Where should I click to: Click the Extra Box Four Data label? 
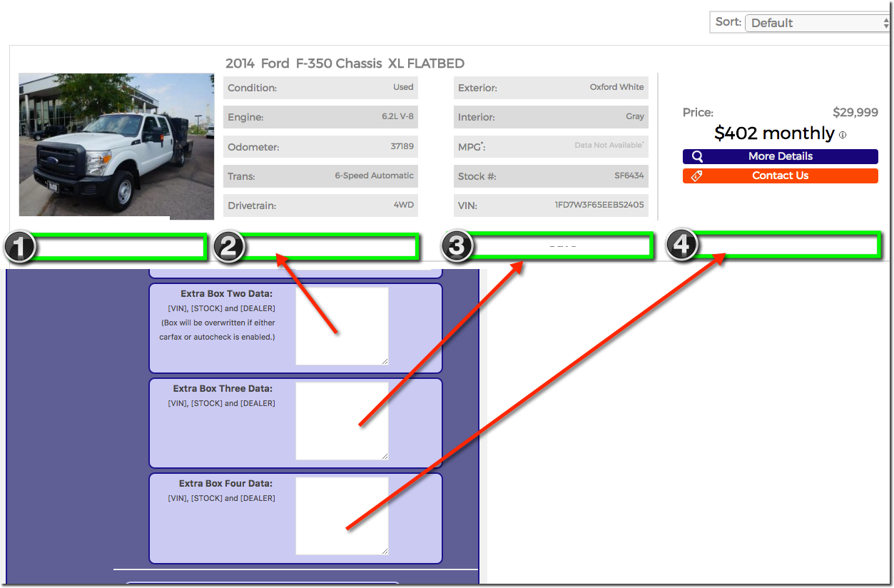pyautogui.click(x=225, y=484)
